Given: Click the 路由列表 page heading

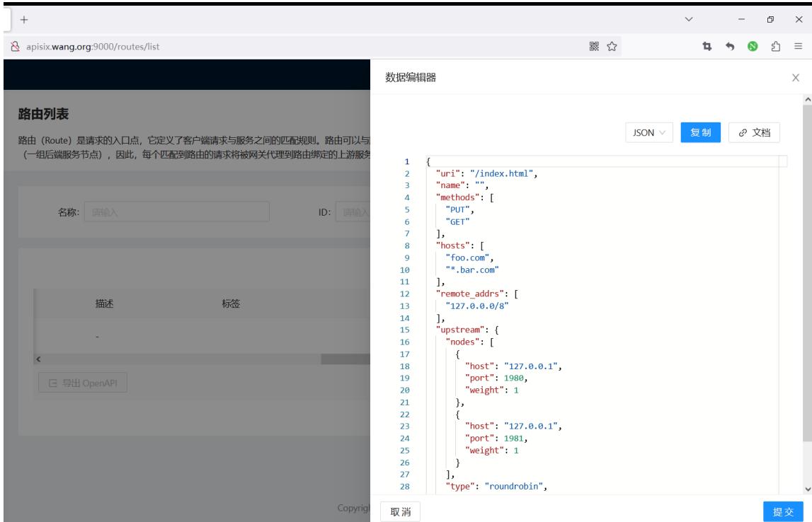Looking at the screenshot, I should (x=43, y=115).
